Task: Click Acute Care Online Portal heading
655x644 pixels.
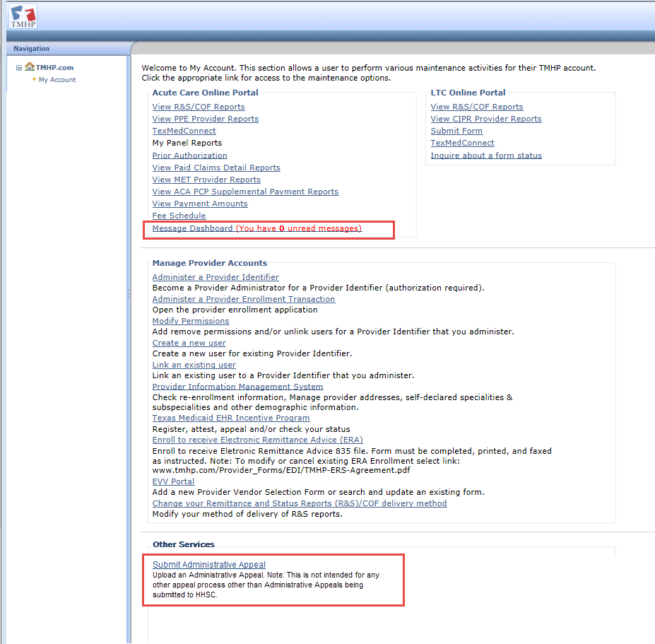Action: click(205, 93)
